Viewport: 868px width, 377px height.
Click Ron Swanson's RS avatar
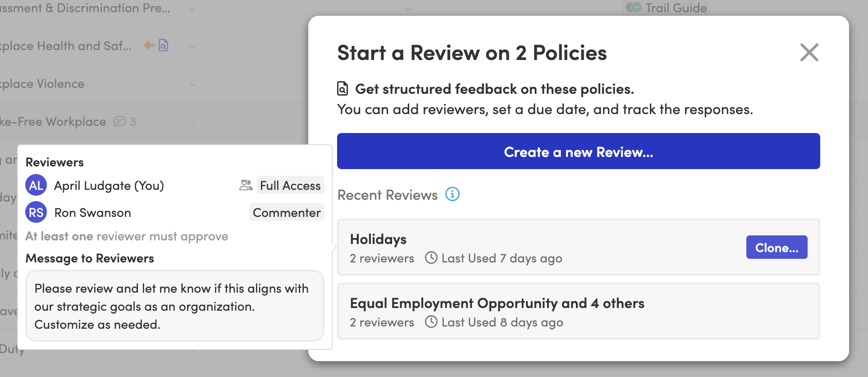tap(36, 212)
